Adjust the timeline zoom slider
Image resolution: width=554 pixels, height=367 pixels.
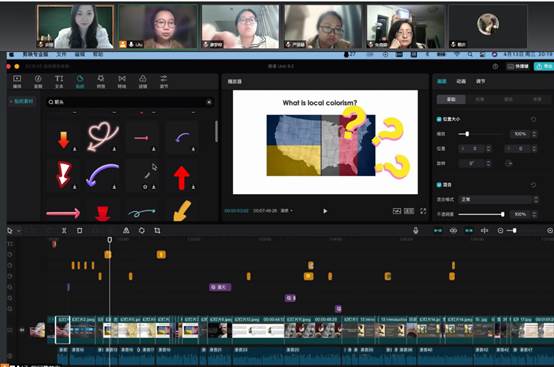click(514, 231)
